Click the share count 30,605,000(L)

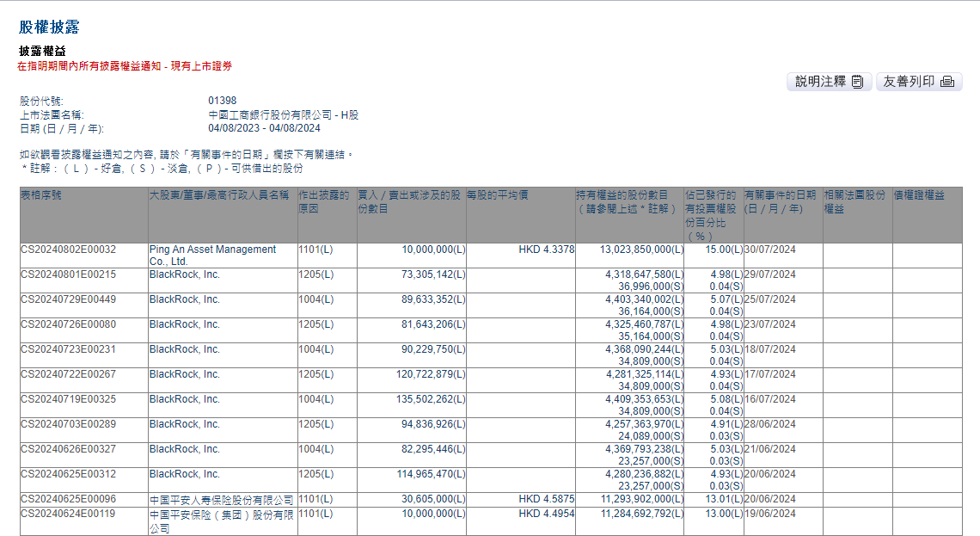coord(433,499)
